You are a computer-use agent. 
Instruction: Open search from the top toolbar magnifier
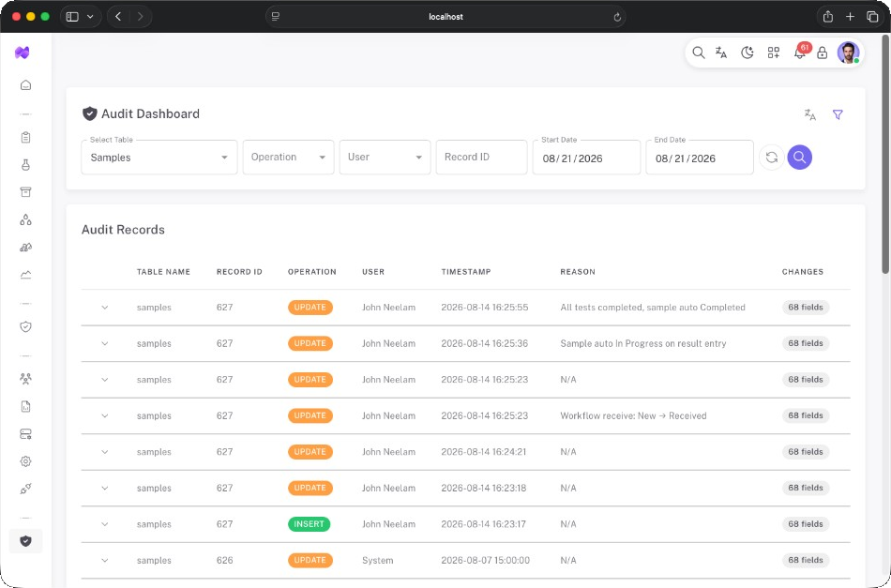pos(699,53)
